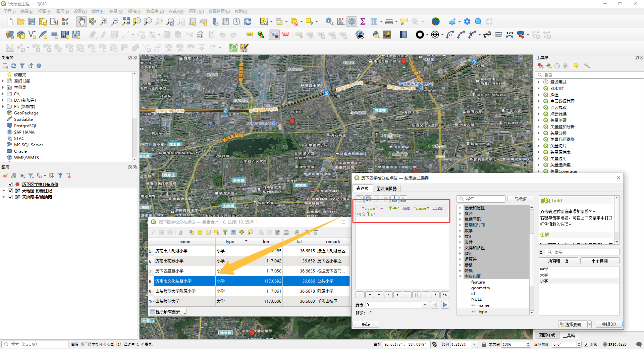
Task: Toggle the Processing Toolbox gear icon
Action: click(x=352, y=21)
